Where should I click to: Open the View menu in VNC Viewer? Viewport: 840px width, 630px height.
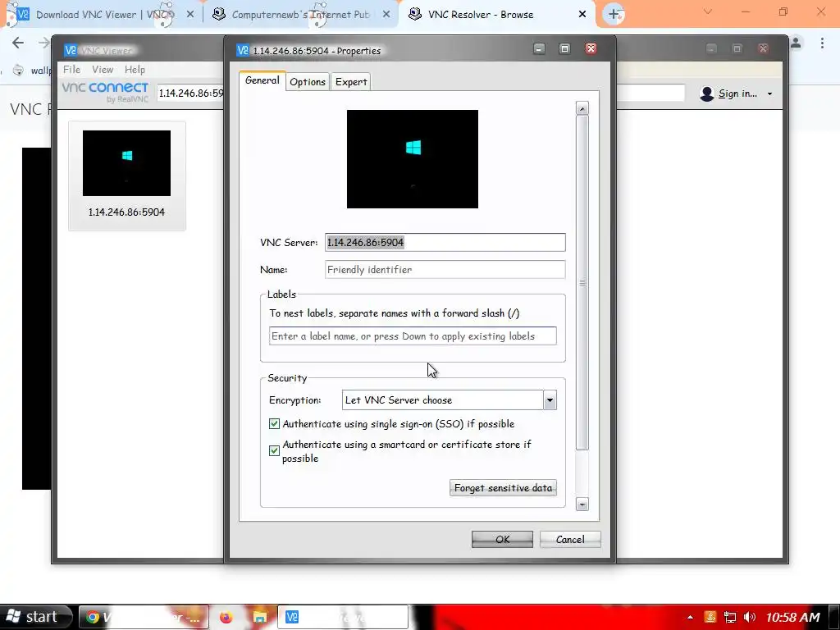(x=103, y=70)
